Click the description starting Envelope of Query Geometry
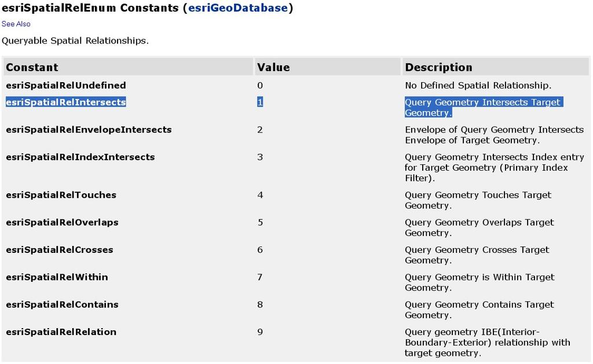The image size is (593, 364). (495, 135)
